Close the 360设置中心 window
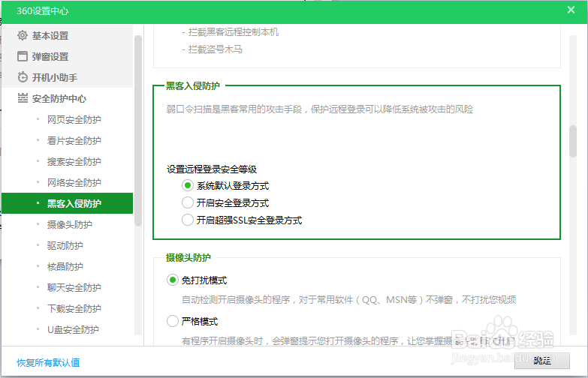The image size is (588, 378). pos(571,10)
